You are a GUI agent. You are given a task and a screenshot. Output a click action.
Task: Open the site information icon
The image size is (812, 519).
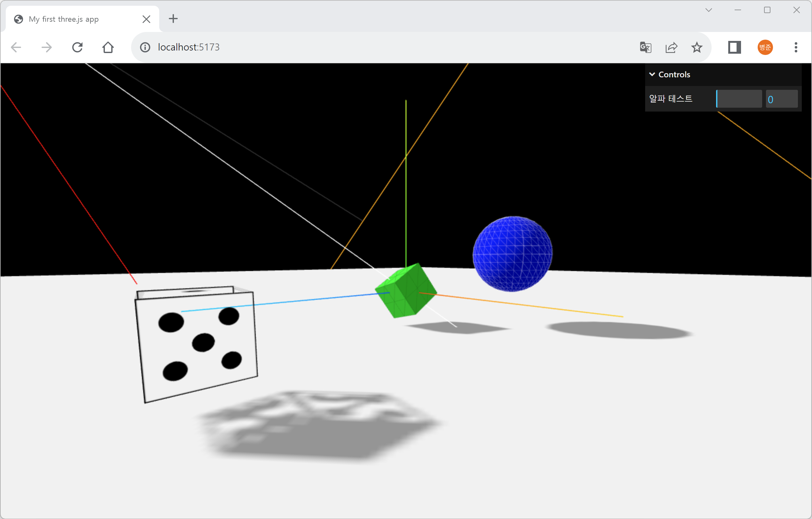[x=145, y=47]
